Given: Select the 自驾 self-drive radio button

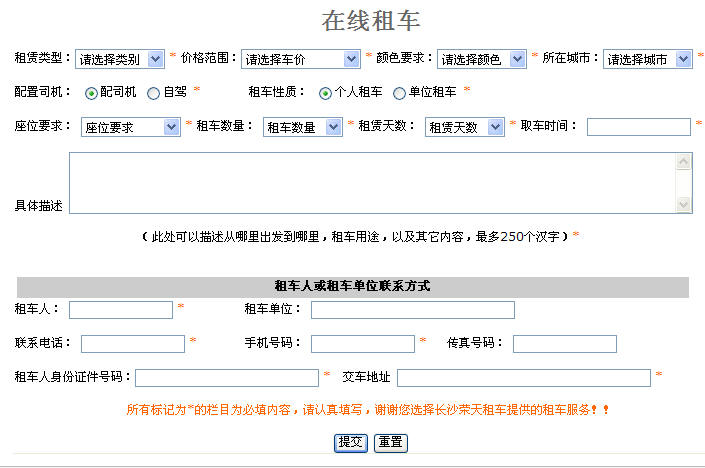Looking at the screenshot, I should [x=153, y=93].
